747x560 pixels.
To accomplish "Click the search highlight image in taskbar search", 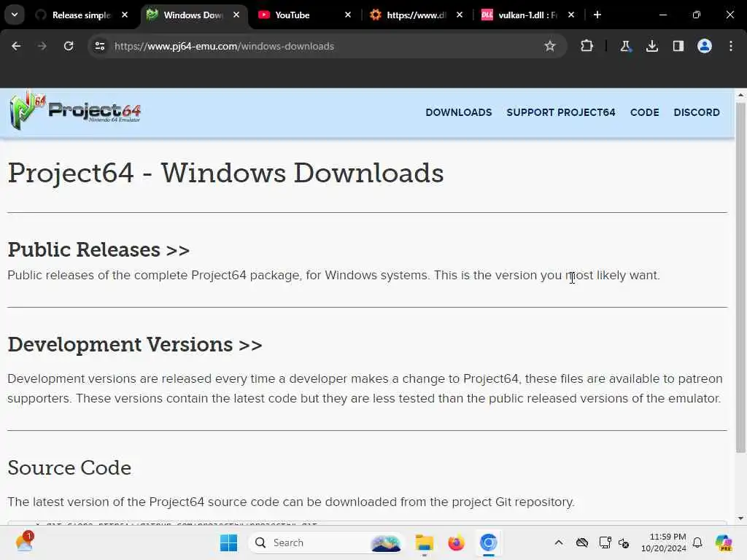I will (x=385, y=542).
